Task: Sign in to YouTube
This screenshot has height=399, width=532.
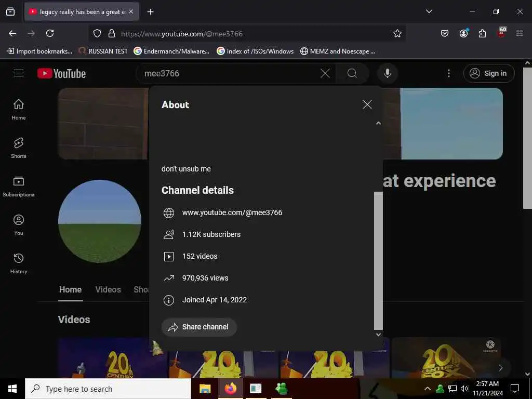Action: pos(489,73)
